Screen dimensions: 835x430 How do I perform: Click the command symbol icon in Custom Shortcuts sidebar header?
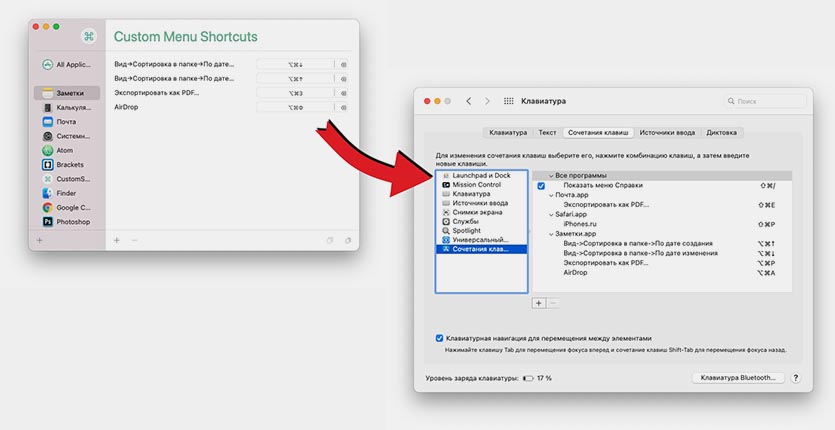[x=88, y=36]
